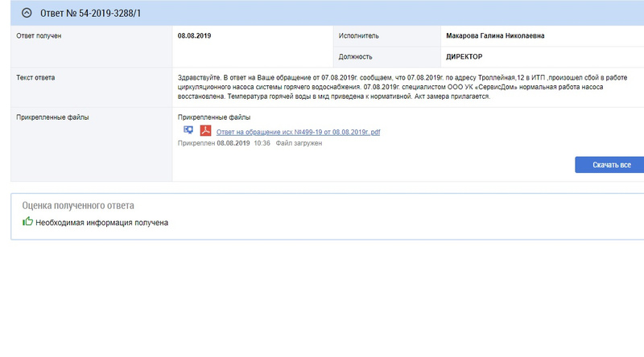Click the Файл загружен status text
Viewport: 644px width, 357px height.
pyautogui.click(x=299, y=143)
